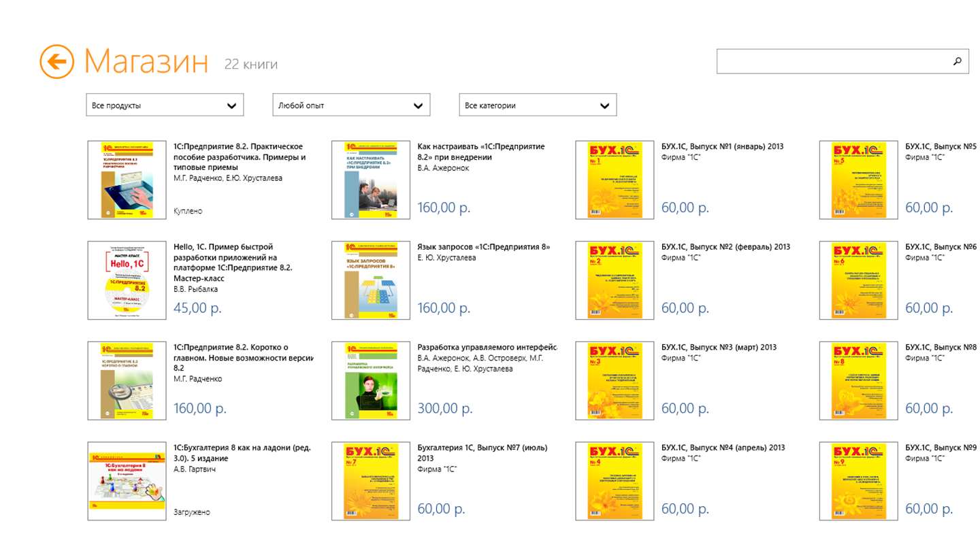This screenshot has width=980, height=551.
Task: Click the search magnifier icon
Action: [x=957, y=62]
